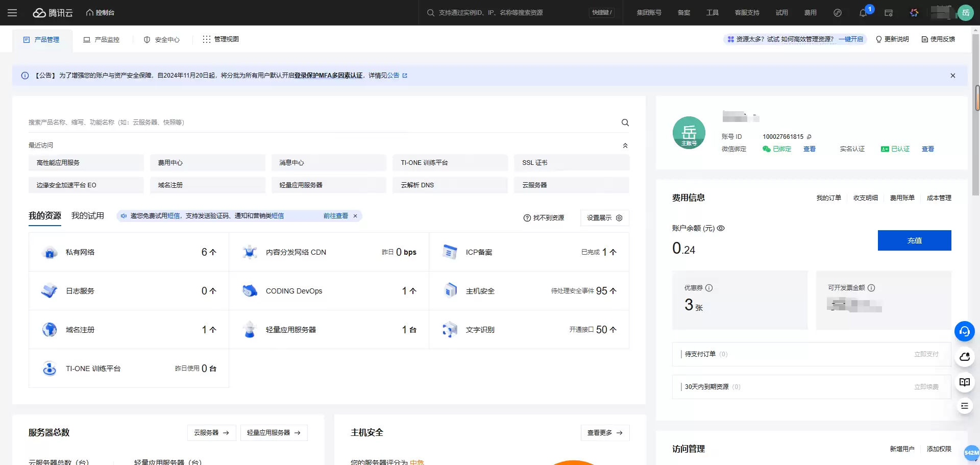This screenshot has width=980, height=465.
Task: Open display settings via 设置展示 gear
Action: (x=619, y=218)
